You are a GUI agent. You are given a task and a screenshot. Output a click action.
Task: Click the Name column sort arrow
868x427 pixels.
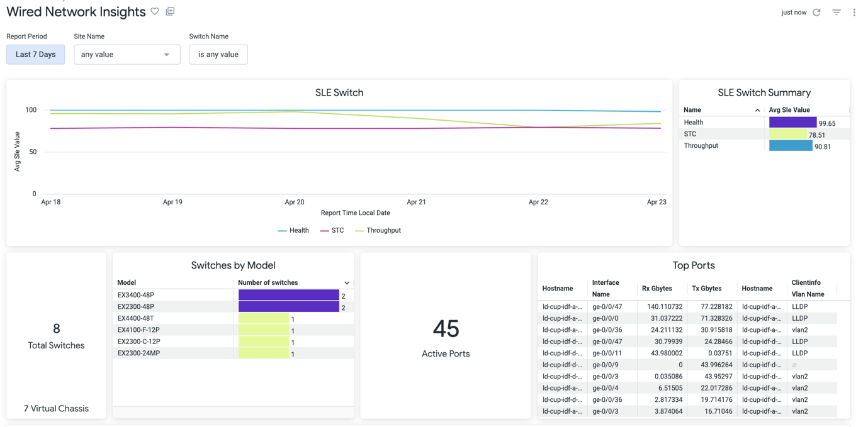[x=757, y=110]
